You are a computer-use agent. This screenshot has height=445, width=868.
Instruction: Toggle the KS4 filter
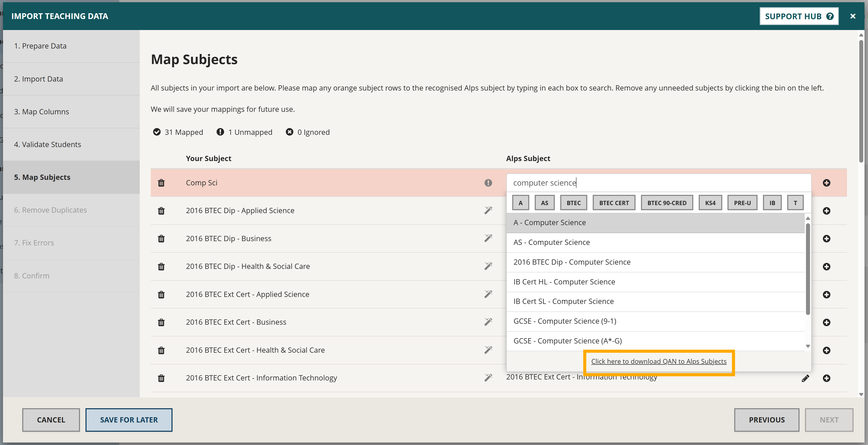click(x=710, y=203)
